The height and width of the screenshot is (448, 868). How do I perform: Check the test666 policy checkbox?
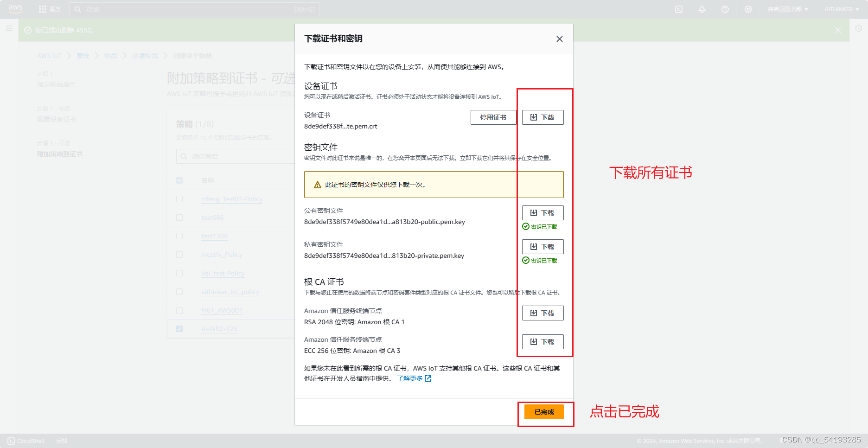179,218
